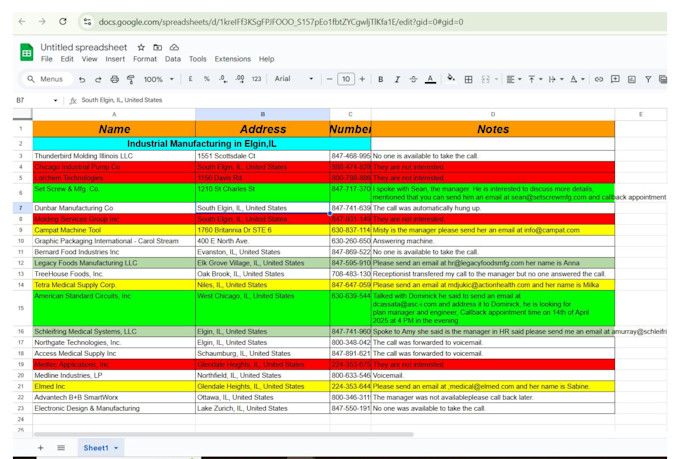Check cloud save status icon
Screen dimensions: 680x459
(174, 47)
